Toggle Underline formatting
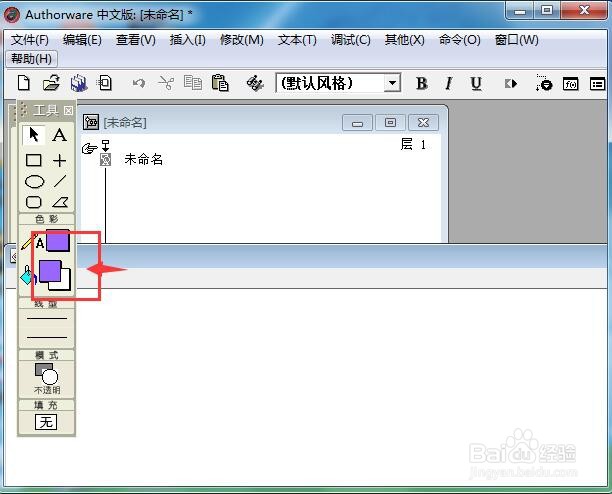Screen dimensions: 612x494 click(476, 84)
